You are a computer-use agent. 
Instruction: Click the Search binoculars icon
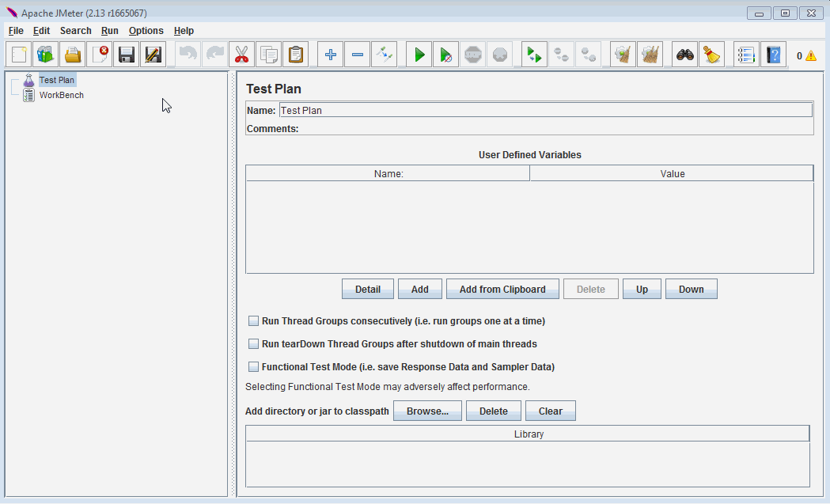[685, 55]
